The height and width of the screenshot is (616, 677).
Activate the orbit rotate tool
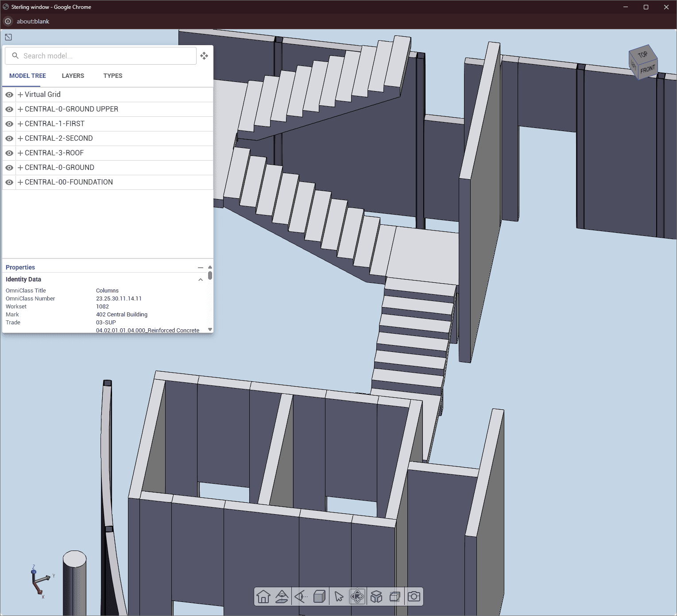point(357,597)
